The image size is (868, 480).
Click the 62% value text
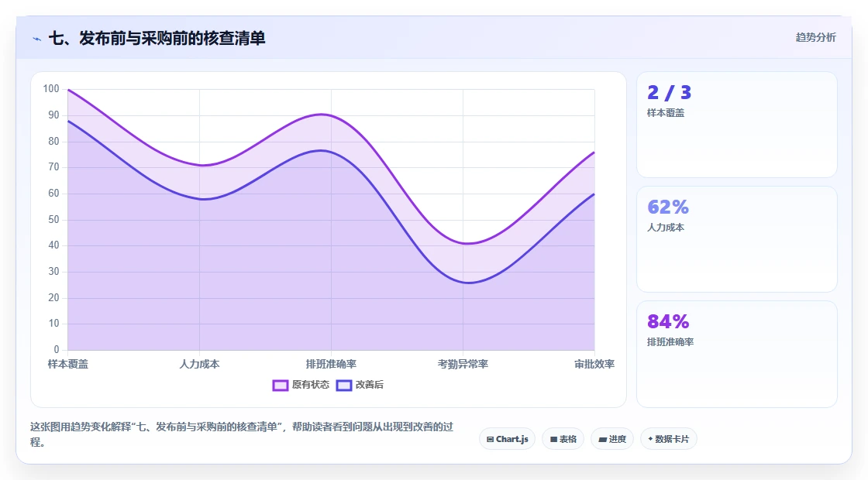(668, 207)
